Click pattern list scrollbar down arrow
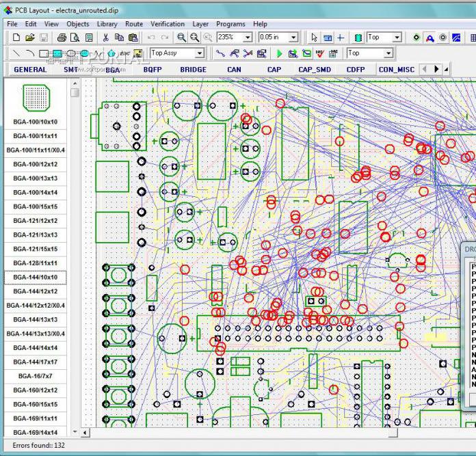Image resolution: width=476 pixels, height=456 pixels. click(x=75, y=431)
